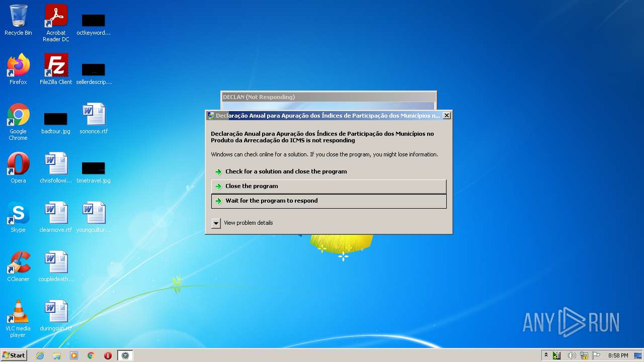
Task: Open Acrobat Reader DC shortcut
Action: point(56,23)
